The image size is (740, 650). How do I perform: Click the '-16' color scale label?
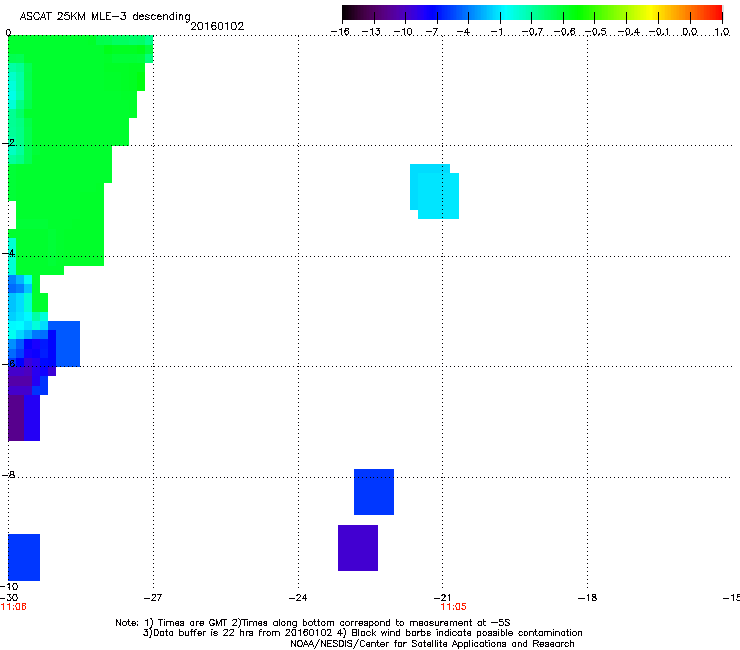click(x=340, y=32)
